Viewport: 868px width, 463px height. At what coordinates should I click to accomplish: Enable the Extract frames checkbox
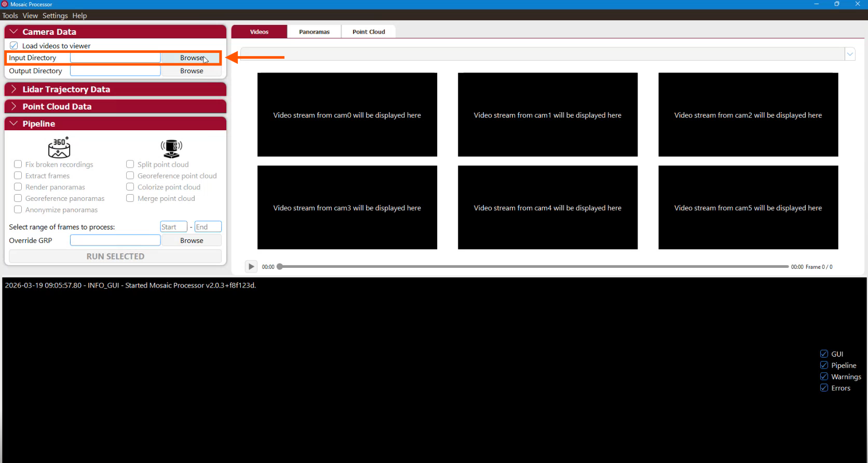[18, 175]
